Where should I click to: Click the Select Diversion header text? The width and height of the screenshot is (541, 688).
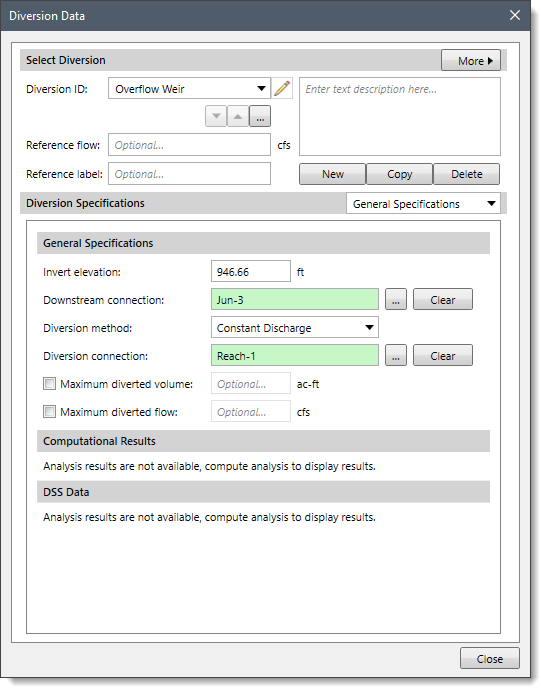pyautogui.click(x=66, y=60)
